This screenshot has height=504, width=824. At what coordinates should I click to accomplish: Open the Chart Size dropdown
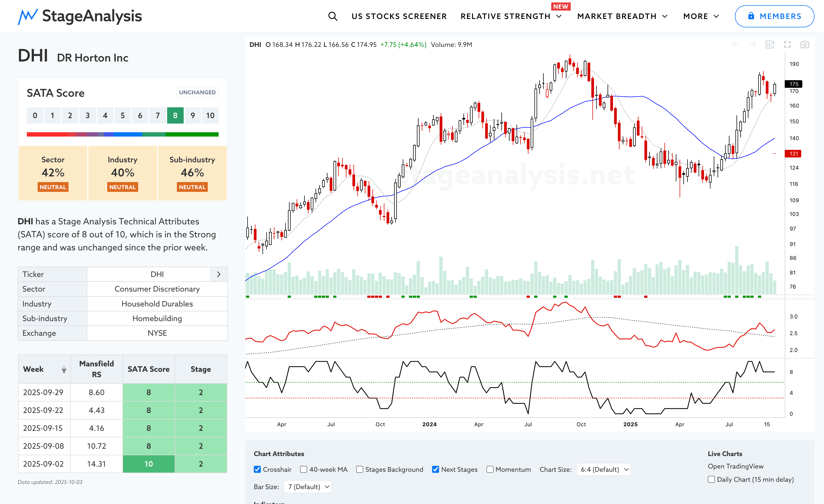(604, 469)
